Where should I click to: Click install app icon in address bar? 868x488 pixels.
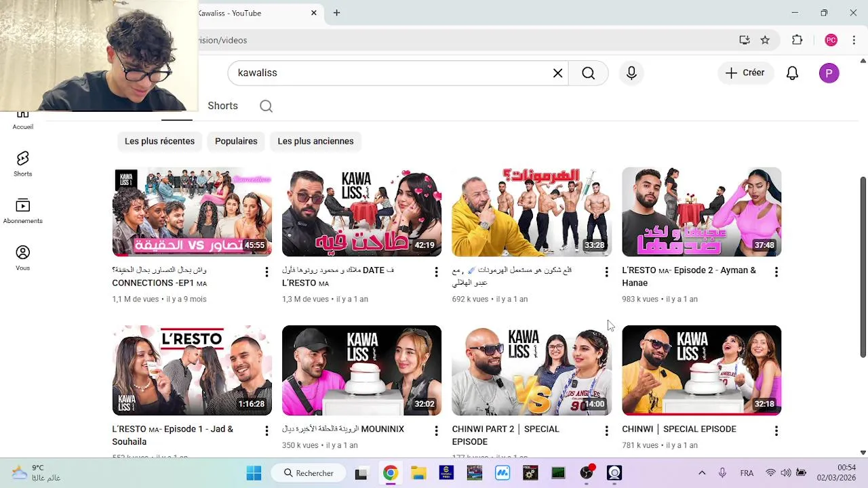tap(745, 40)
